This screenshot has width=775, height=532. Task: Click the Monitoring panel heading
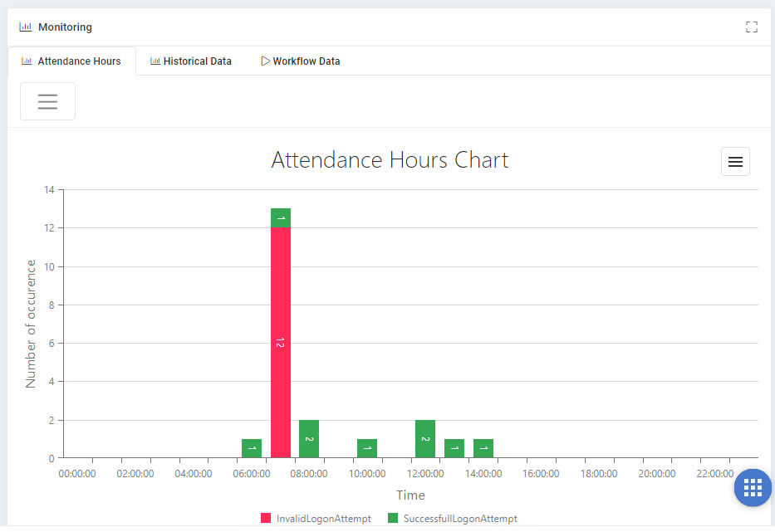pyautogui.click(x=65, y=27)
